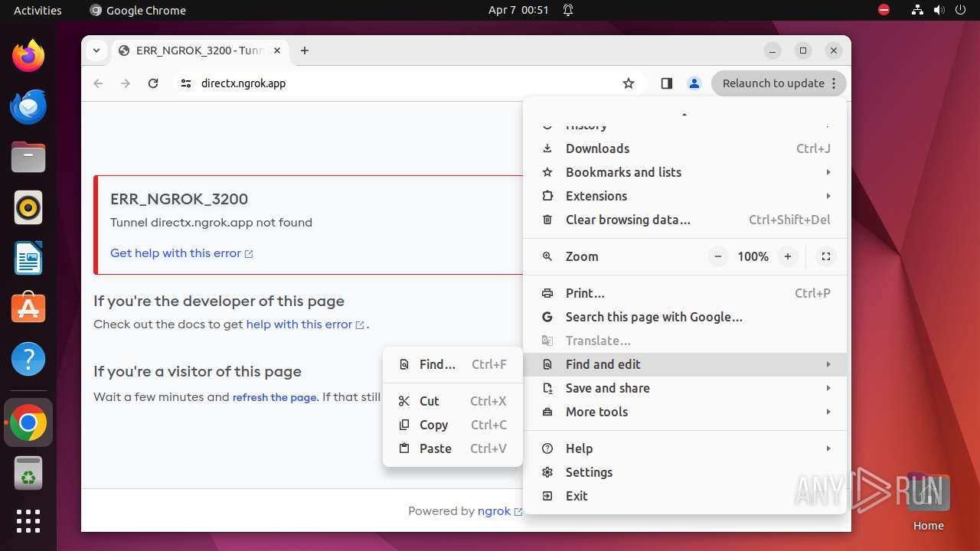Increase zoom with the plus button

click(x=787, y=256)
